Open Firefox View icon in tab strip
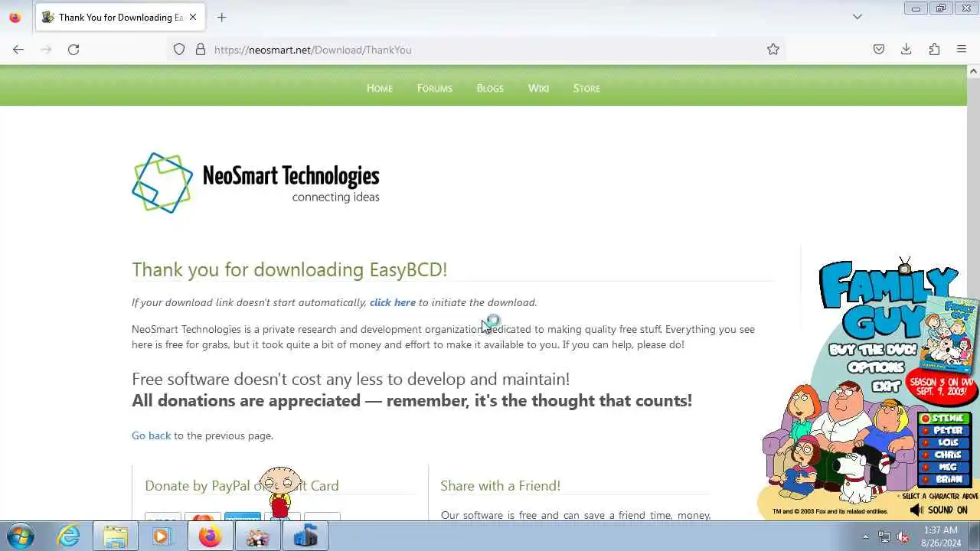The width and height of the screenshot is (980, 551). click(x=15, y=17)
